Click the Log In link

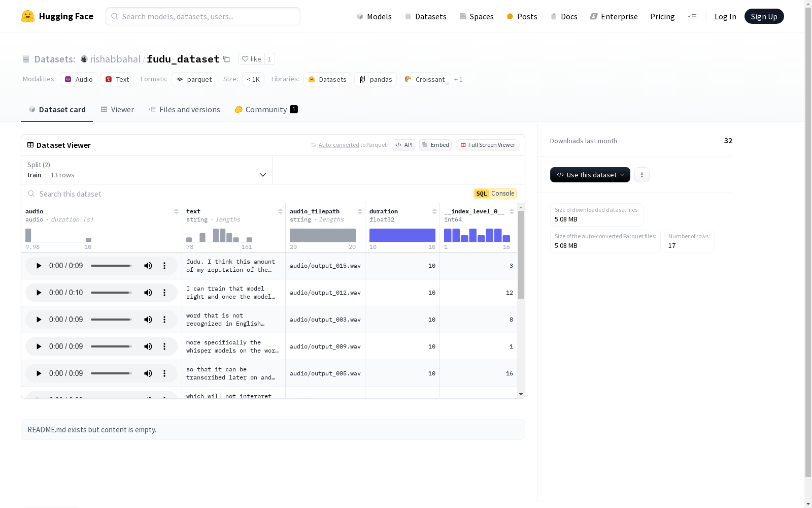coord(725,16)
